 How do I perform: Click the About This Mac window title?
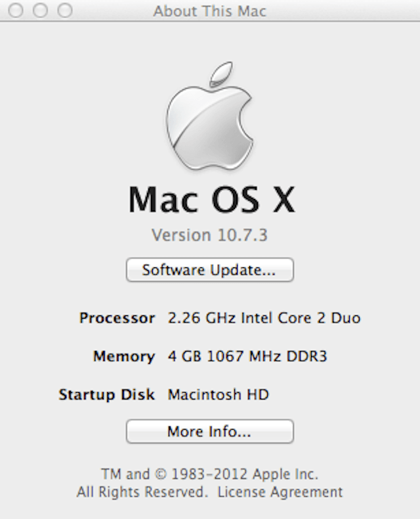point(209,11)
